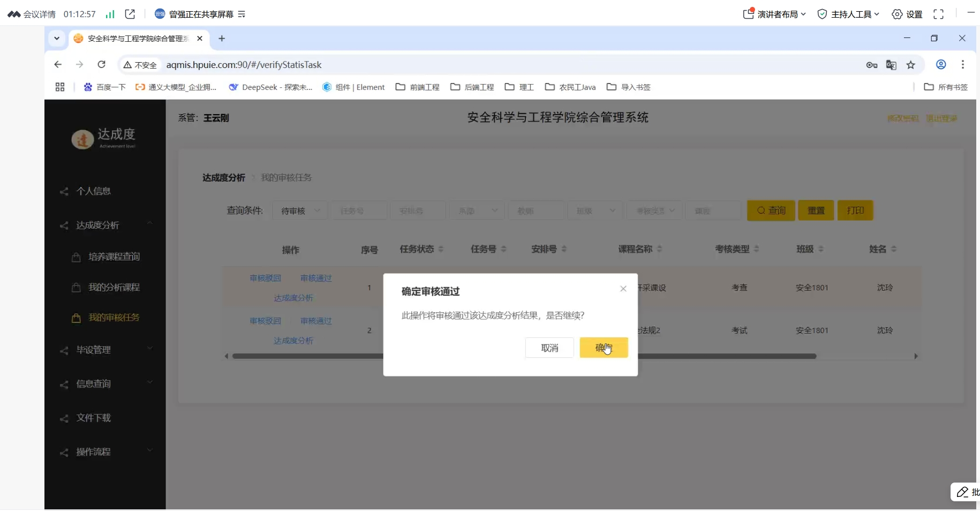Open the 演讲者布局 dropdown
The image size is (980, 512).
click(774, 14)
